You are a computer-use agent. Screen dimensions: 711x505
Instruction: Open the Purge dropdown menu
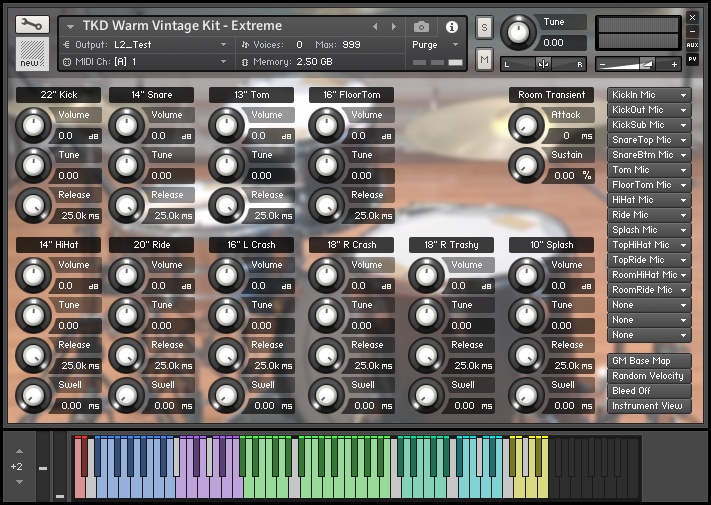click(x=435, y=45)
